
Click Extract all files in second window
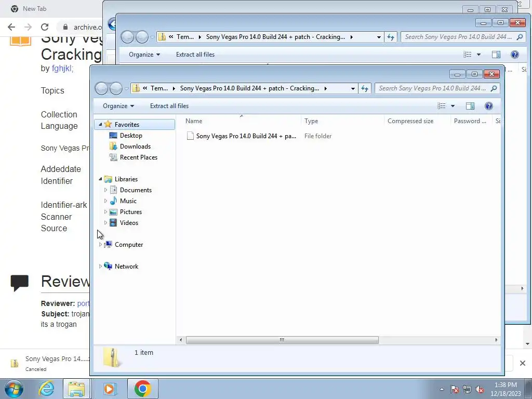pyautogui.click(x=195, y=54)
